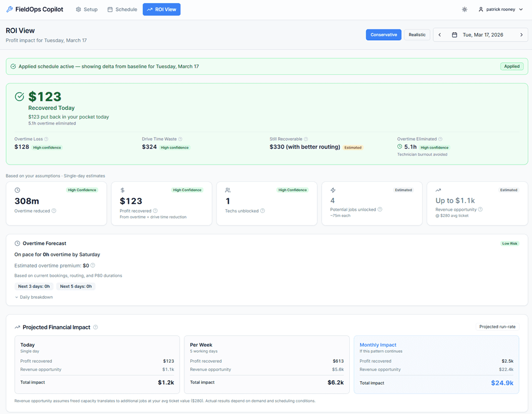The width and height of the screenshot is (532, 414).
Task: Click the dollar icon on Profit recovered card
Action: 123,190
